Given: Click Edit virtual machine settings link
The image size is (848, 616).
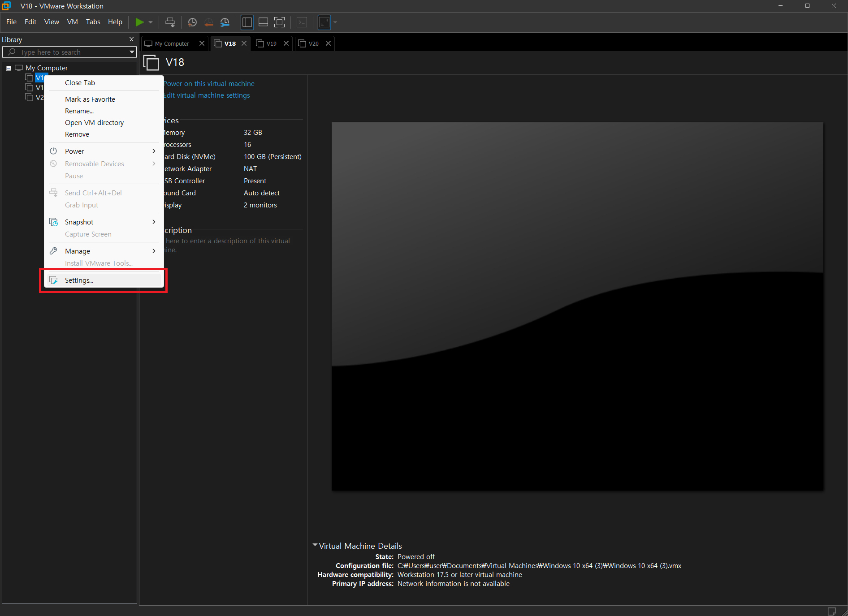Looking at the screenshot, I should click(x=207, y=95).
